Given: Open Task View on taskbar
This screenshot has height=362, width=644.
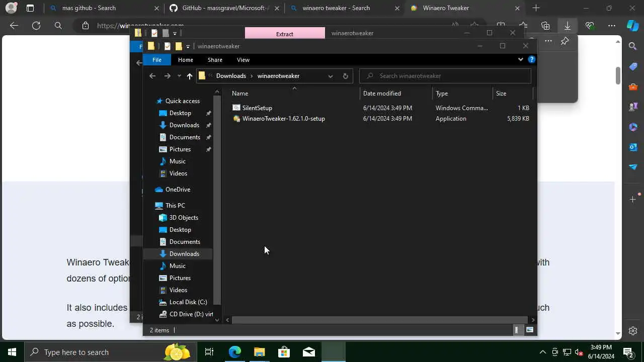Looking at the screenshot, I should point(209,352).
